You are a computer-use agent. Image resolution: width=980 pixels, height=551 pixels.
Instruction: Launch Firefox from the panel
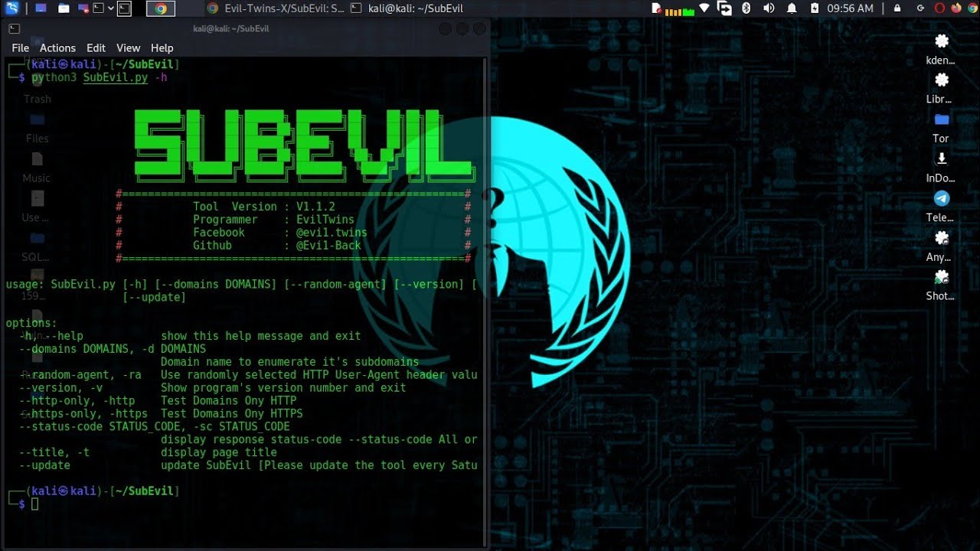(955, 8)
